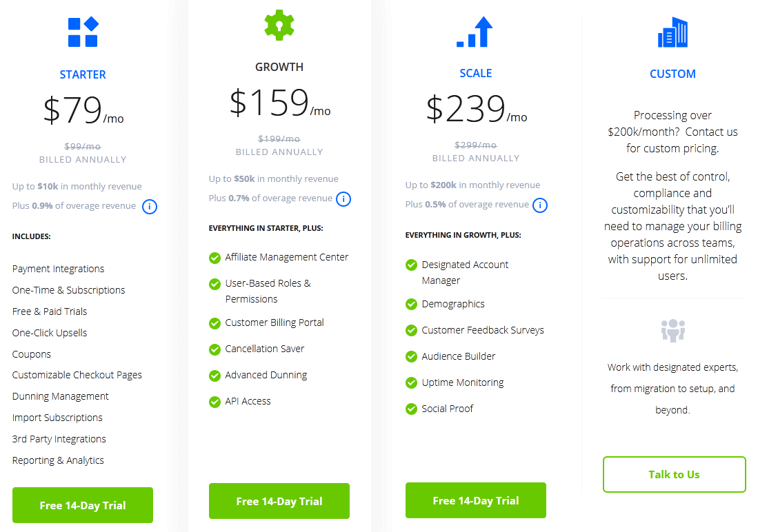
Task: Start the Free 14-Day Trial for Starter
Action: (82, 505)
